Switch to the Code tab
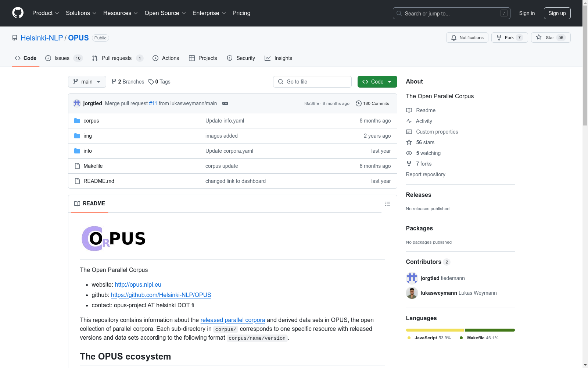 [x=26, y=58]
